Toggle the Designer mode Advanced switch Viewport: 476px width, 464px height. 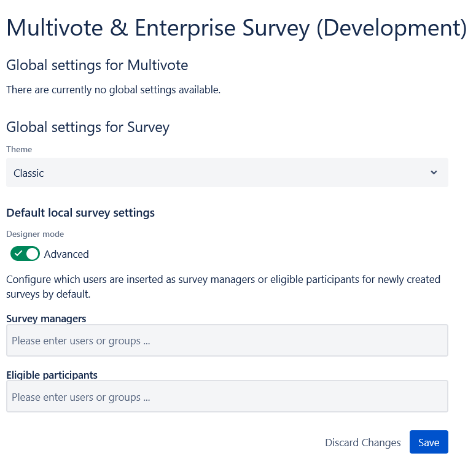pyautogui.click(x=25, y=253)
